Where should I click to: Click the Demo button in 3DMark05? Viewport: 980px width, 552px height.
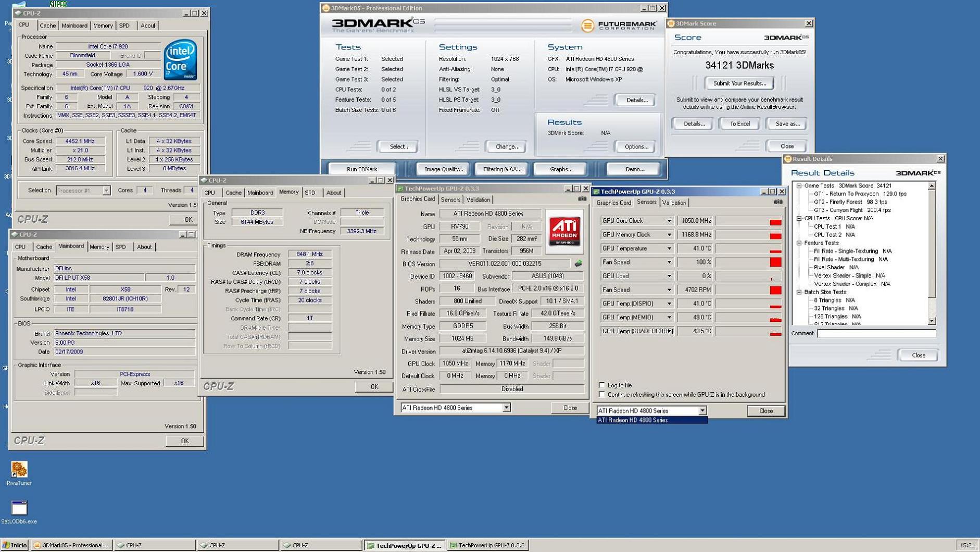click(634, 169)
